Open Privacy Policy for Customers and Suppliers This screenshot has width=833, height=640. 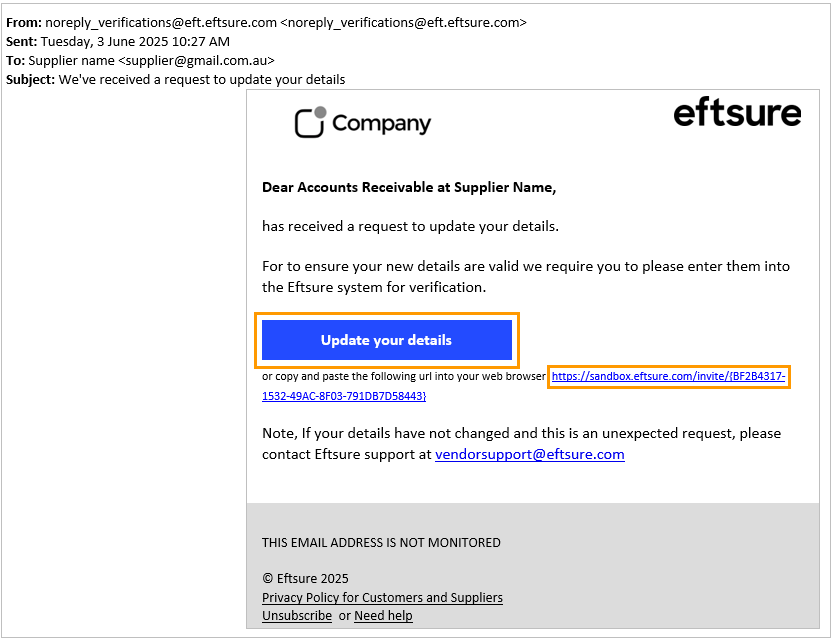coord(382,598)
